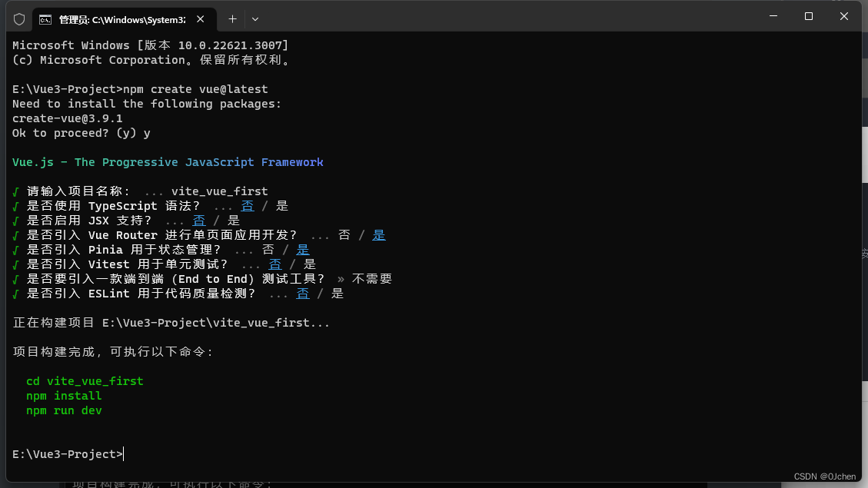Maximize the terminal window

click(x=809, y=16)
